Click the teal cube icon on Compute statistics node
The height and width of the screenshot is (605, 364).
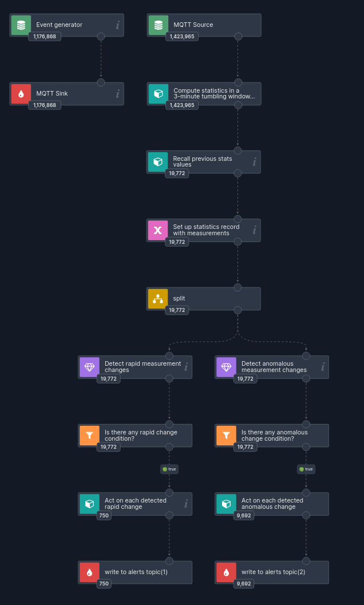coord(157,93)
